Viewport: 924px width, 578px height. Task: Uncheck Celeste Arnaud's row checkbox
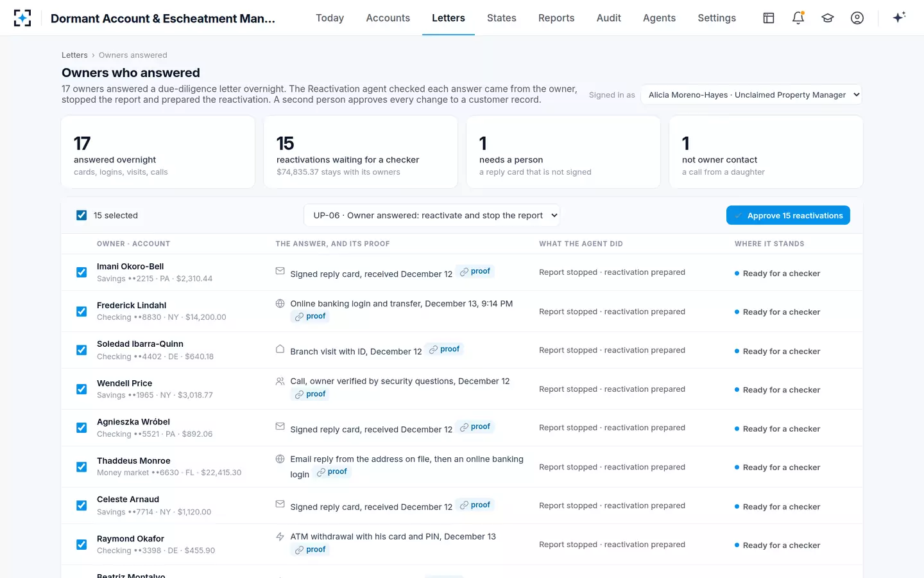(x=81, y=505)
